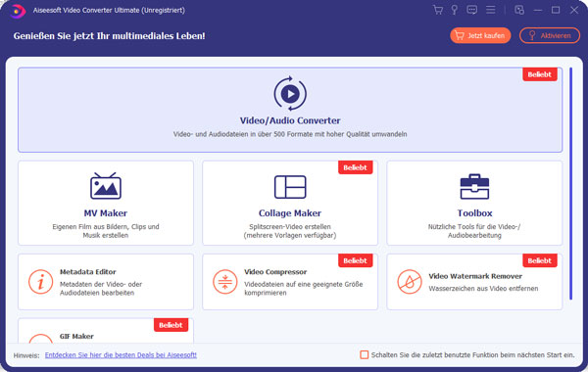The image size is (588, 372).
Task: Click the Wasserzeichen aus Video entfernen text
Action: (483, 289)
